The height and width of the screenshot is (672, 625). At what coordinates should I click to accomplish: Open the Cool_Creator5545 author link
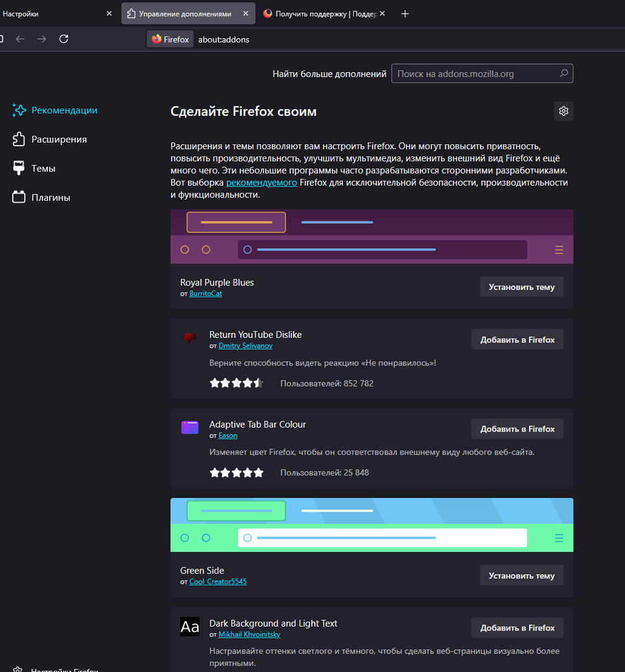tap(218, 582)
